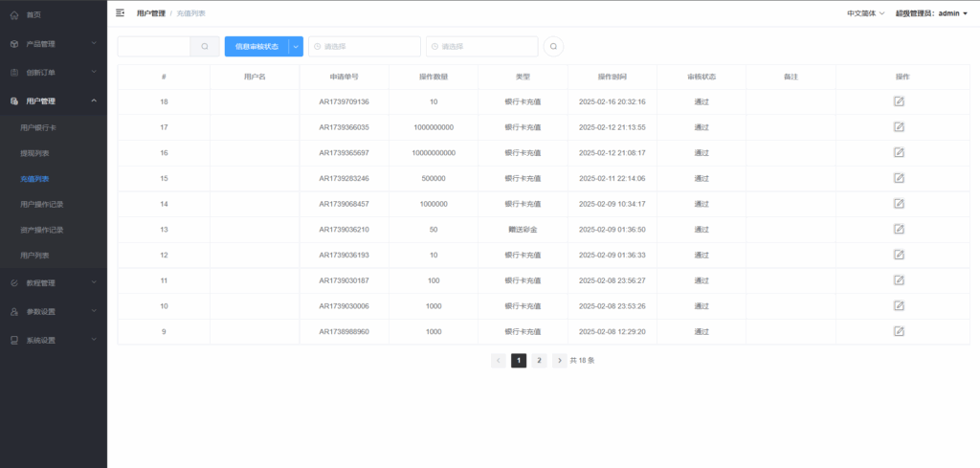Click the clock icon in second date field
980x468 pixels.
pos(435,46)
